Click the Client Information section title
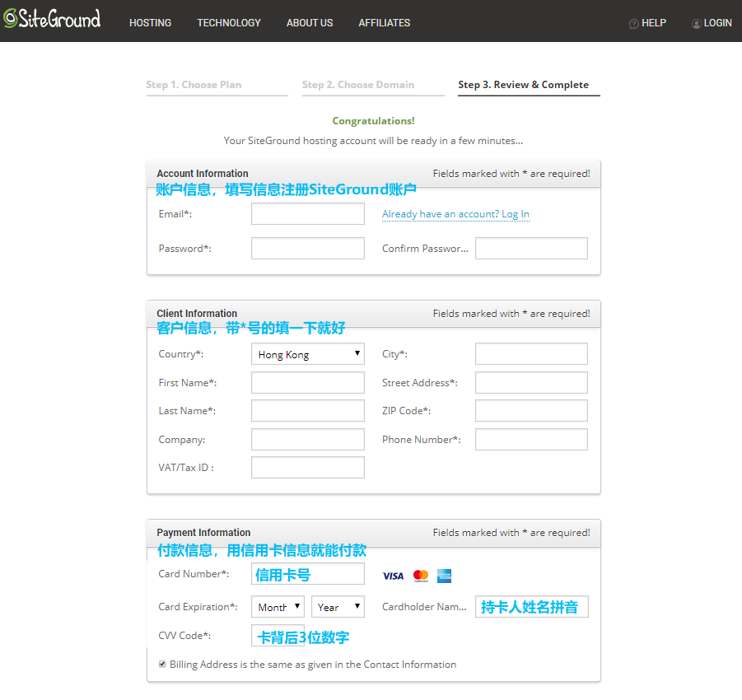Image resolution: width=742 pixels, height=700 pixels. click(197, 314)
